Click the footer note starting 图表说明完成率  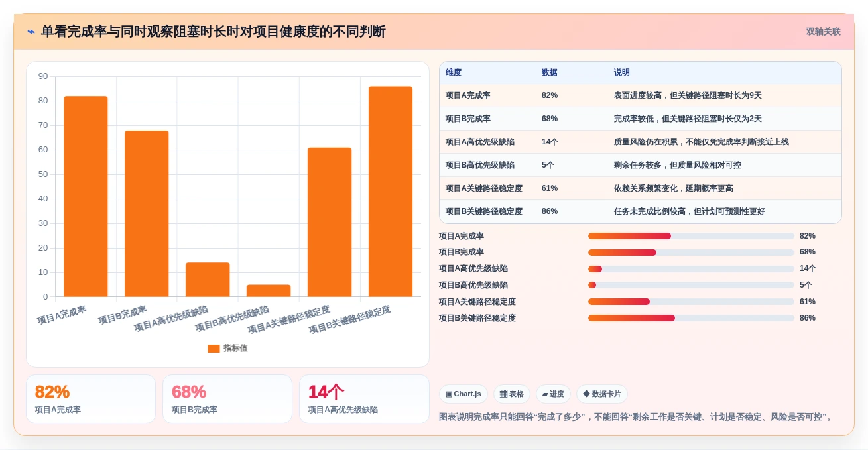pos(637,417)
